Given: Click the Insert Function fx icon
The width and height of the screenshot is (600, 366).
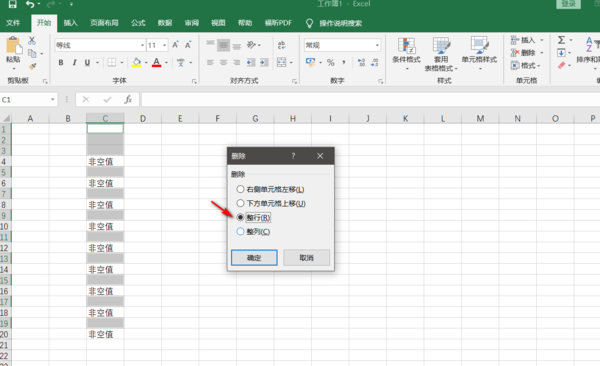Looking at the screenshot, I should [x=128, y=100].
